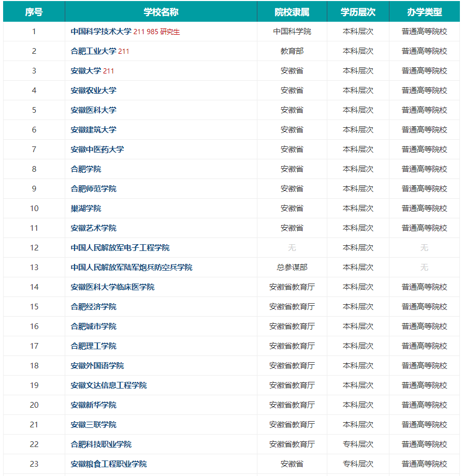The width and height of the screenshot is (463, 476).
Task: Click row number 1 in 序号 column
Action: 34,32
